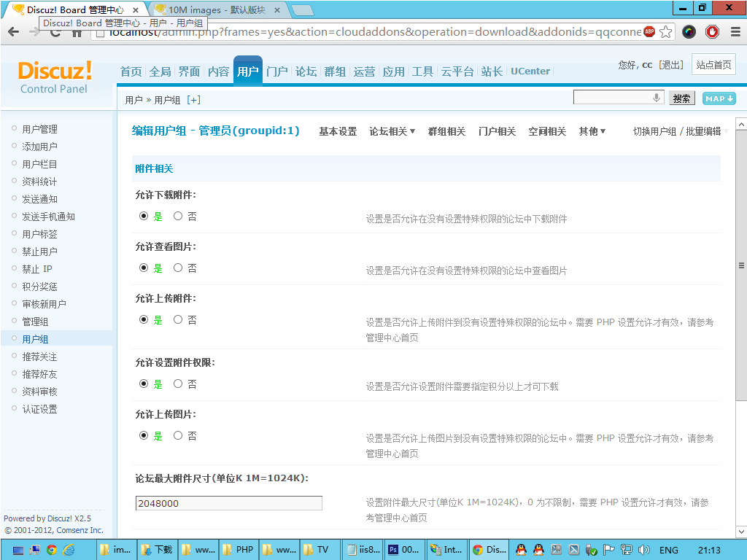Click the red stop-hand AdBlock extension icon
747x560 pixels.
click(x=712, y=32)
